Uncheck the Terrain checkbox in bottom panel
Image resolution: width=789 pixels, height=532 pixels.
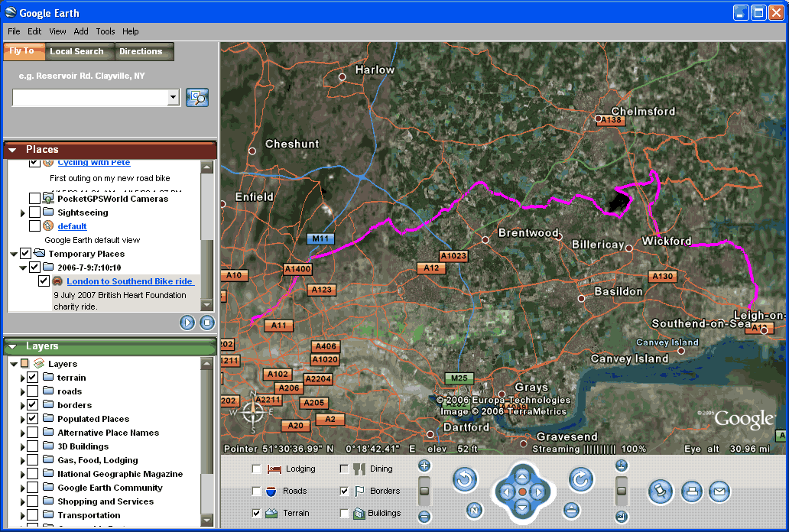[x=256, y=513]
